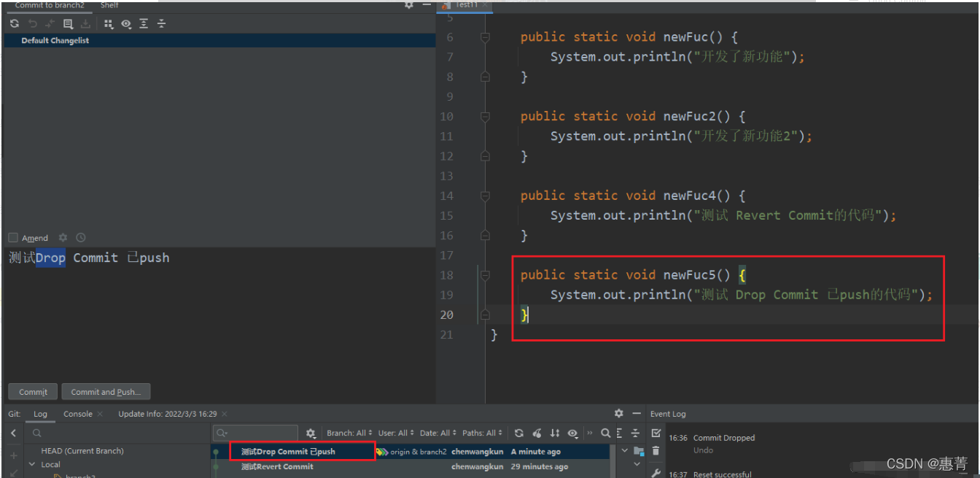Click Undo under Commit Dropped
Screen dimensions: 980x478
click(703, 450)
